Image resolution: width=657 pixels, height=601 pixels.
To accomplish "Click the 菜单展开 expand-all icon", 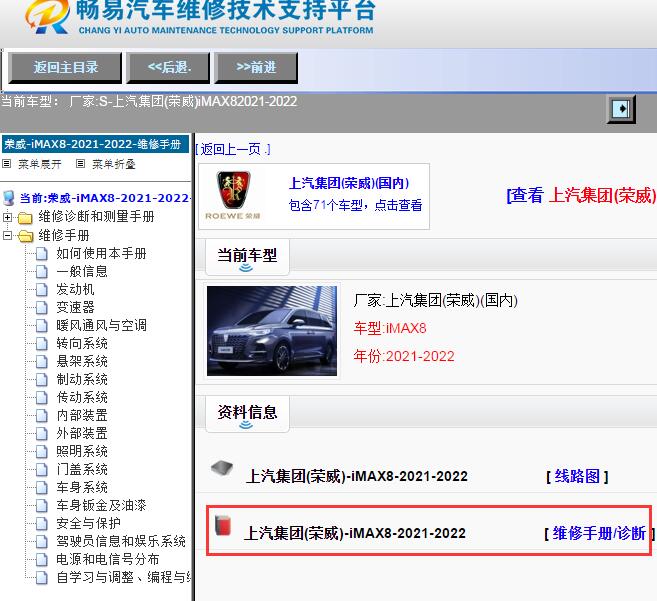I will 7,164.
